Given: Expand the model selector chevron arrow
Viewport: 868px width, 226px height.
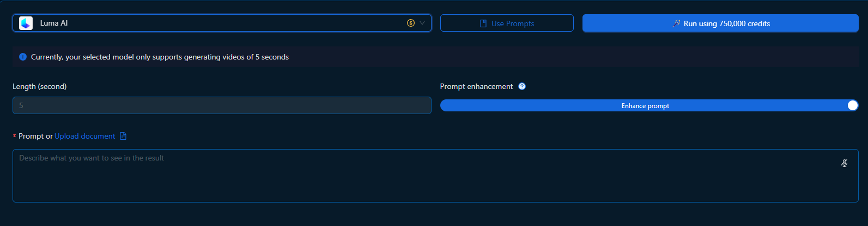Looking at the screenshot, I should tap(422, 23).
